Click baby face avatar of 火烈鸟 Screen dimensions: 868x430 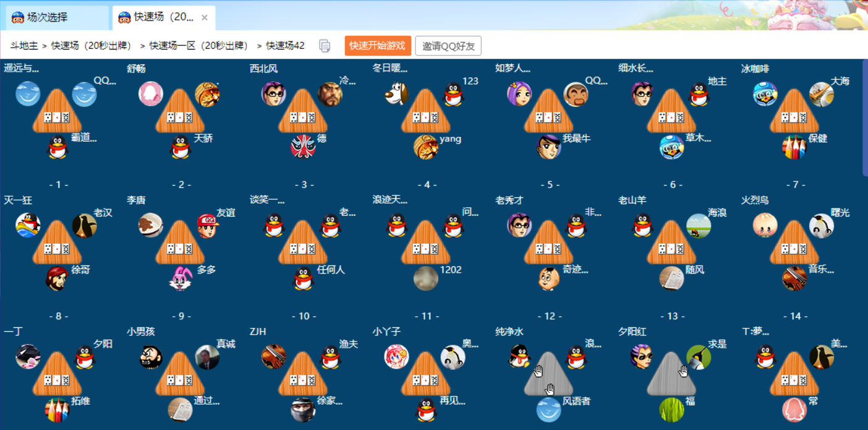click(765, 225)
